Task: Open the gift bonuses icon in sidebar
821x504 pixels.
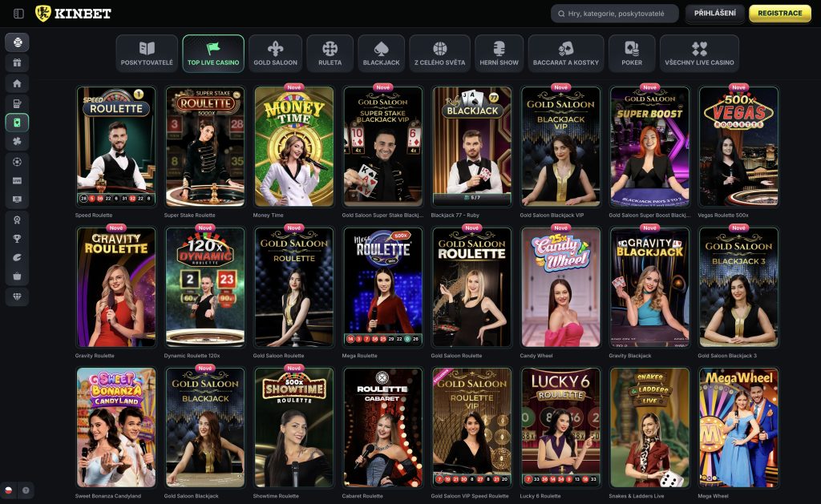Action: [17, 62]
